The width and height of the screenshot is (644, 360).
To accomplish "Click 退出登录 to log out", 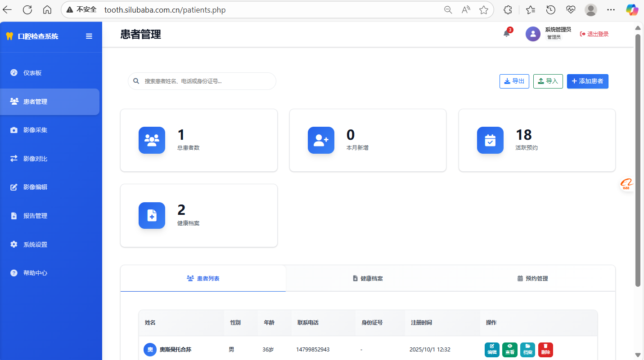I will pyautogui.click(x=594, y=34).
